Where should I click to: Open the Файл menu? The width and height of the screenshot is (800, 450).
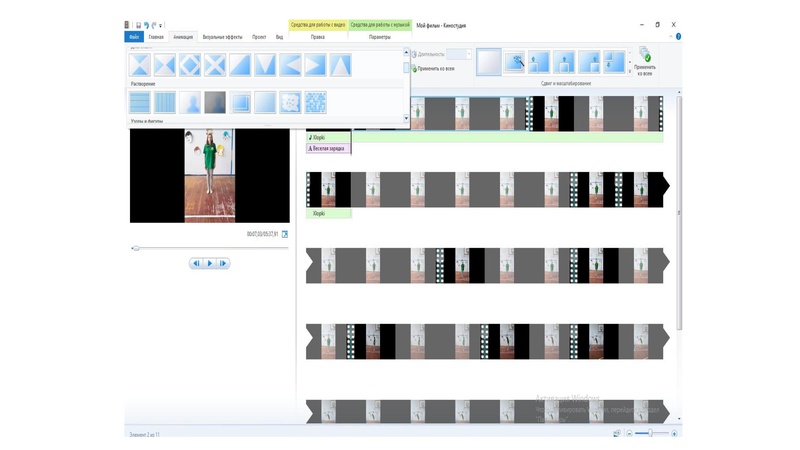(x=134, y=37)
